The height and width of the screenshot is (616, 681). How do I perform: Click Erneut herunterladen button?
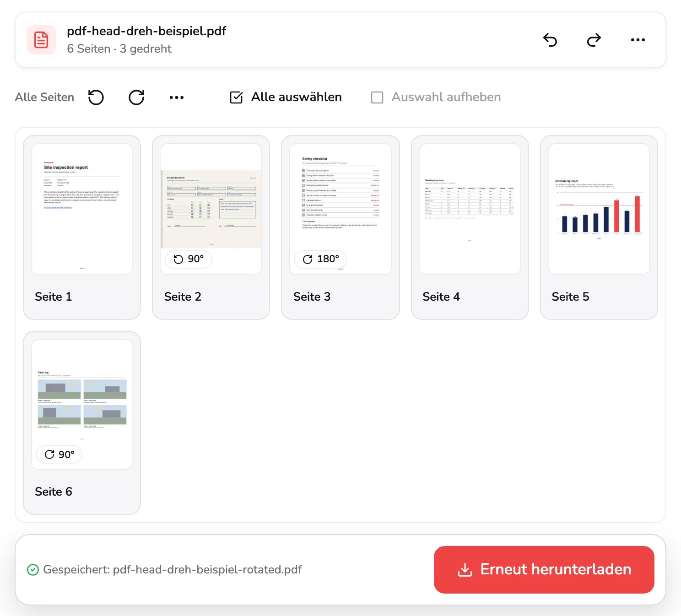pyautogui.click(x=544, y=570)
